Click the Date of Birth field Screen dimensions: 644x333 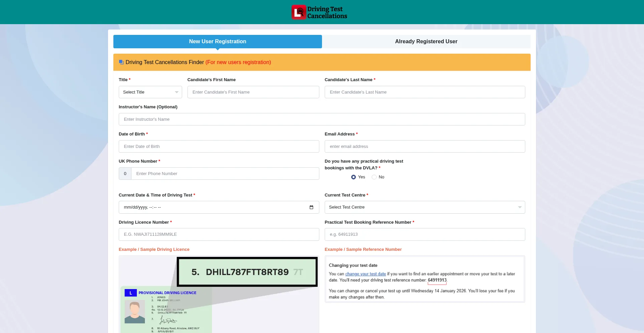coord(219,147)
